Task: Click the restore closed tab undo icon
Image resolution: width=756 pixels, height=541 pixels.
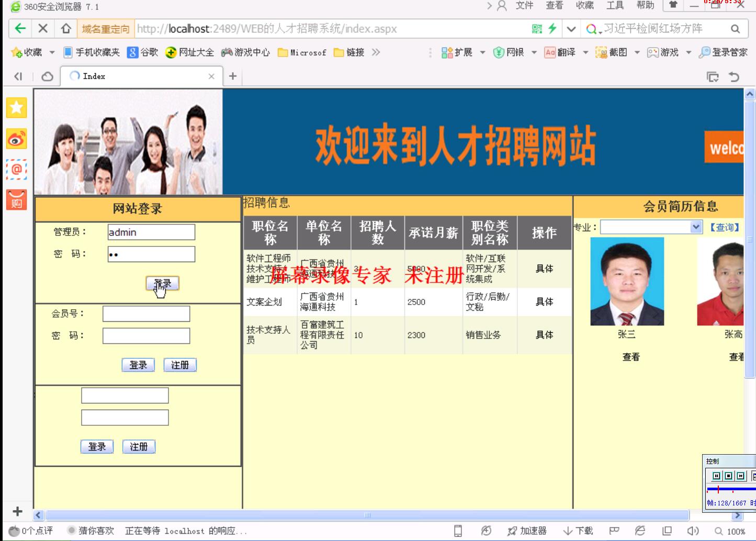Action: pos(734,77)
